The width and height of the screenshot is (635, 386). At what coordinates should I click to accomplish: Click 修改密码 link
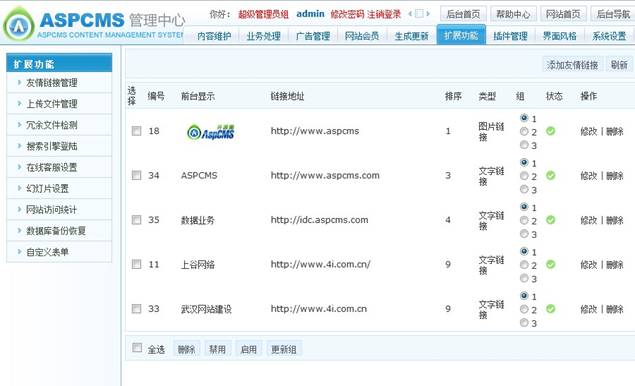347,14
